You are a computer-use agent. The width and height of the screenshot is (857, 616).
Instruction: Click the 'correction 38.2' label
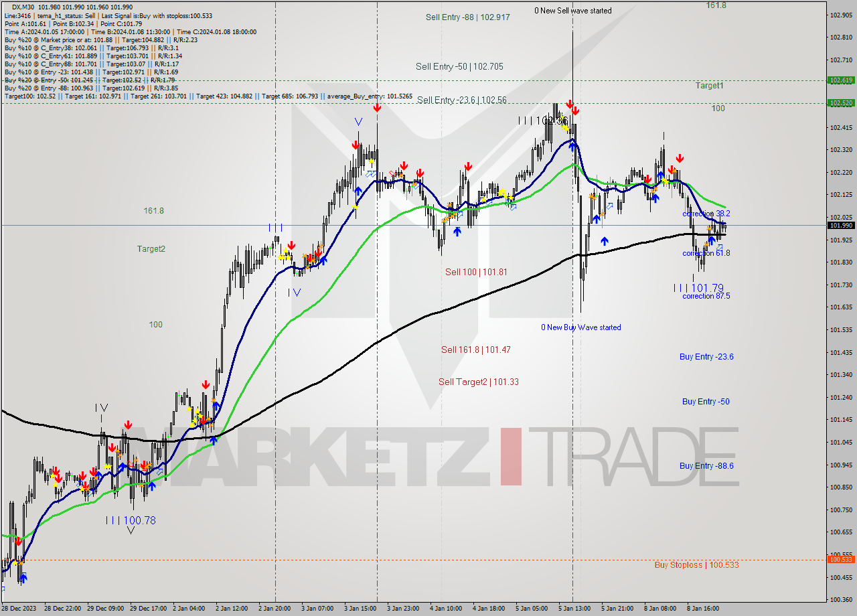click(706, 214)
